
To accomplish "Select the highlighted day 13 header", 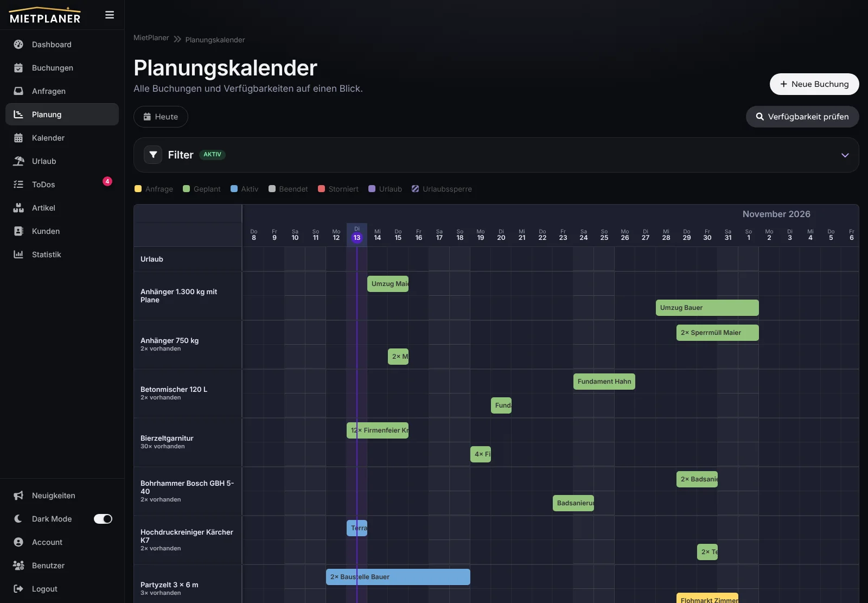I will 357,234.
